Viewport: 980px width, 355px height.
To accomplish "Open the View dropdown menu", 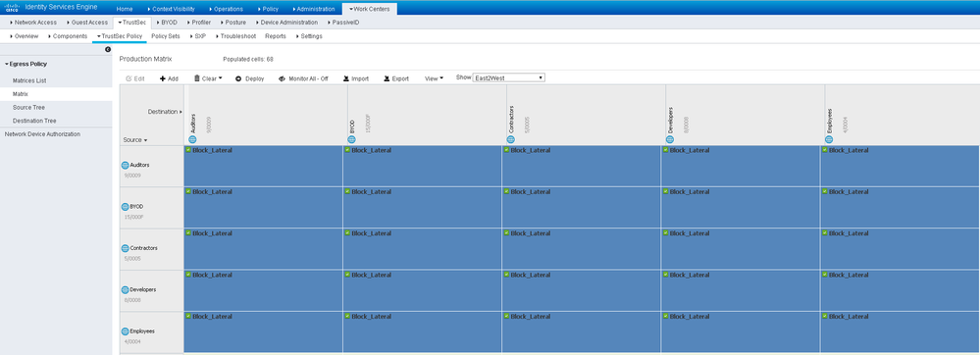I will 434,78.
